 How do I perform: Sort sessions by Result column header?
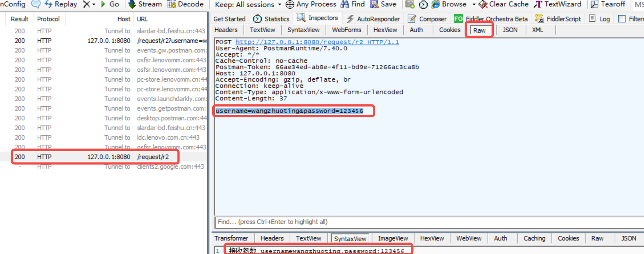(19, 19)
